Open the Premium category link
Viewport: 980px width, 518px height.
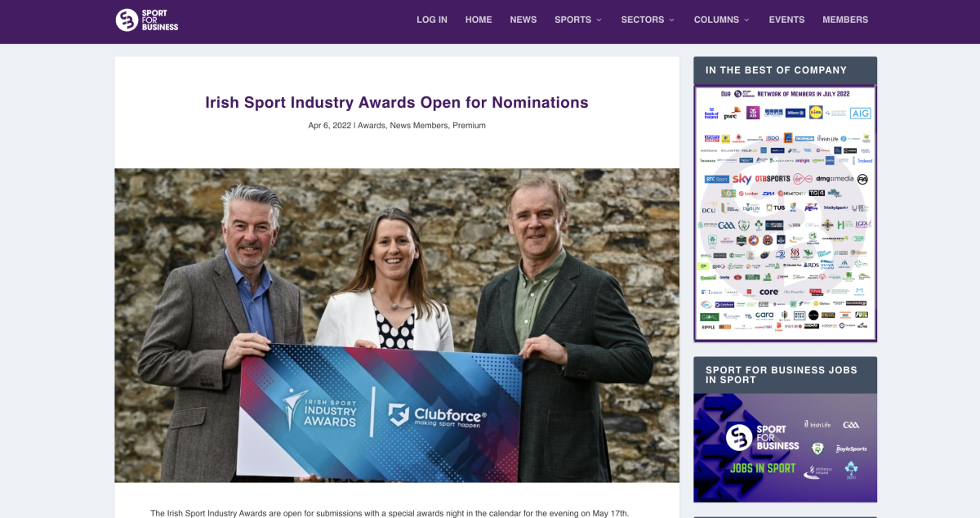[x=470, y=126]
